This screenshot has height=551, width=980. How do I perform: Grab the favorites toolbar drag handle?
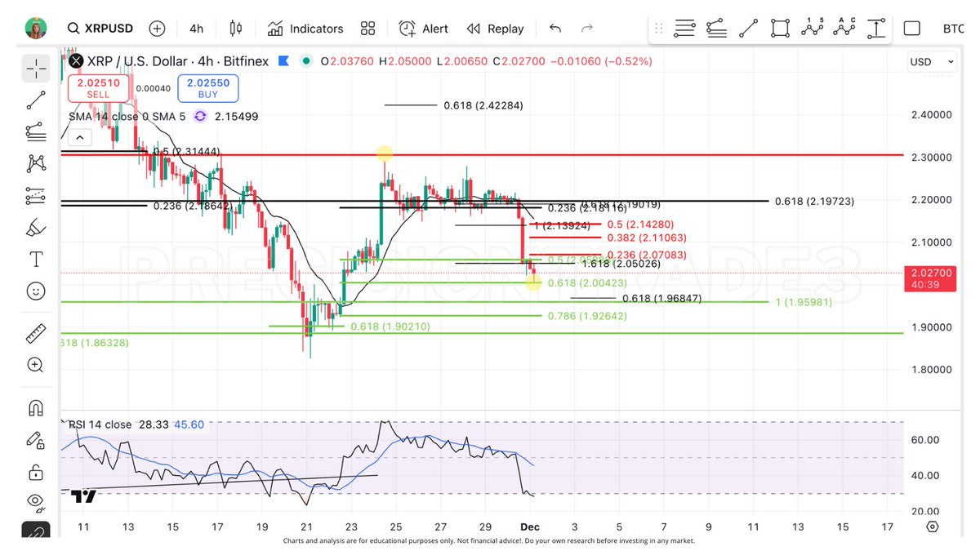(660, 29)
